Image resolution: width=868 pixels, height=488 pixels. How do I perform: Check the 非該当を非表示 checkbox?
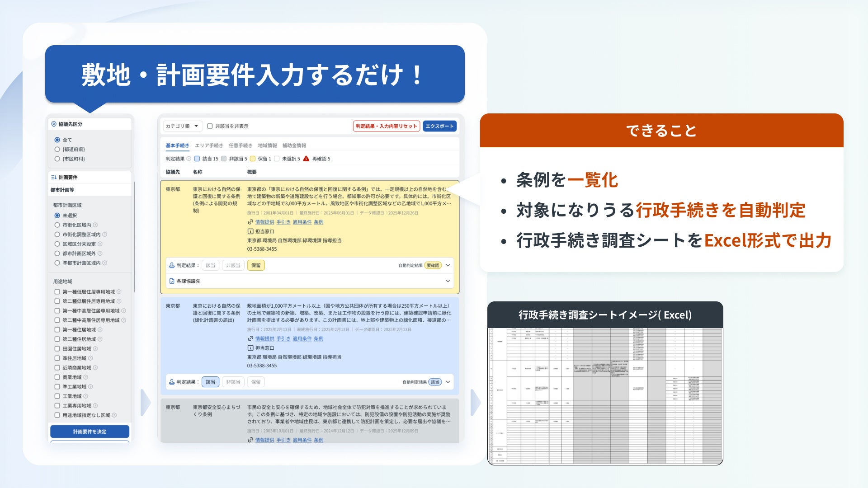[210, 127]
